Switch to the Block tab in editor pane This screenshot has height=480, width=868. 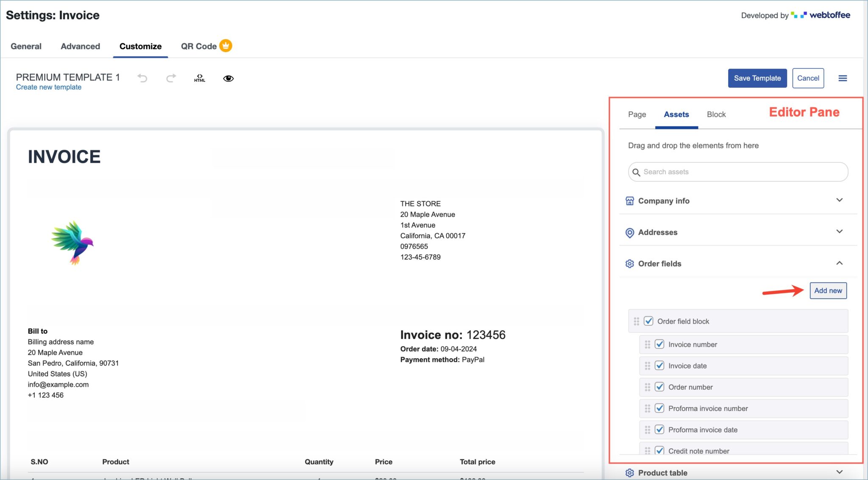coord(716,114)
